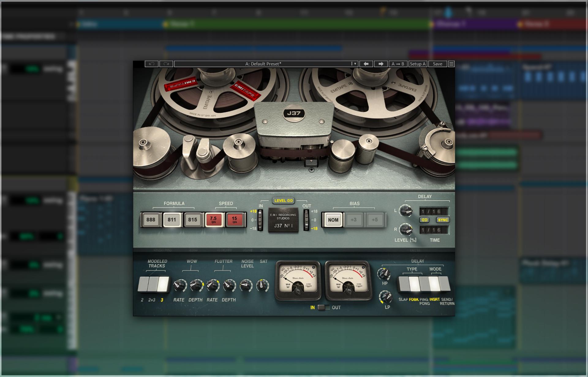Click the delay L level knob
The height and width of the screenshot is (377, 588).
click(406, 211)
